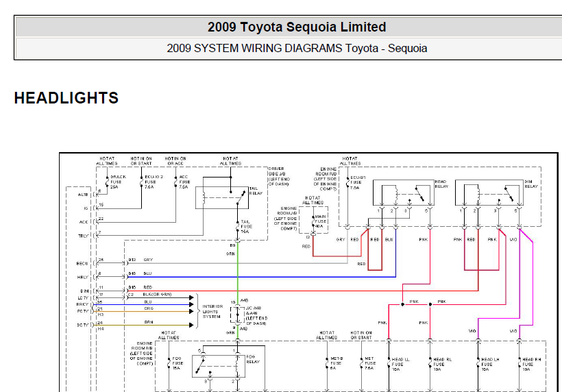Click ENGINE ROOM J/B label near main fuse
Viewport: 562px width, 392px height.
(285, 218)
